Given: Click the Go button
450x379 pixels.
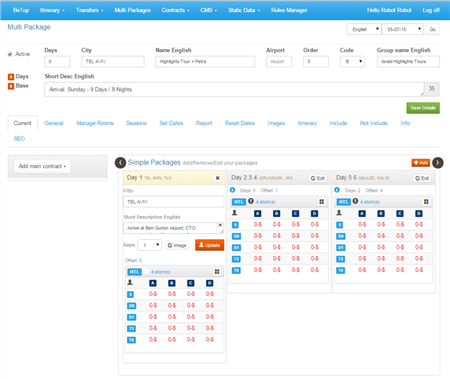Looking at the screenshot, I should 432,29.
